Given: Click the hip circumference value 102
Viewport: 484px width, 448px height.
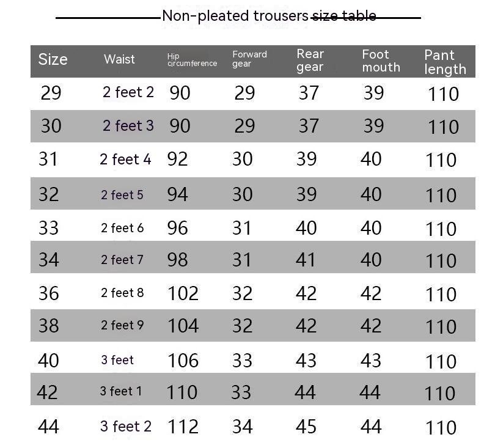Looking at the screenshot, I should 183,293.
